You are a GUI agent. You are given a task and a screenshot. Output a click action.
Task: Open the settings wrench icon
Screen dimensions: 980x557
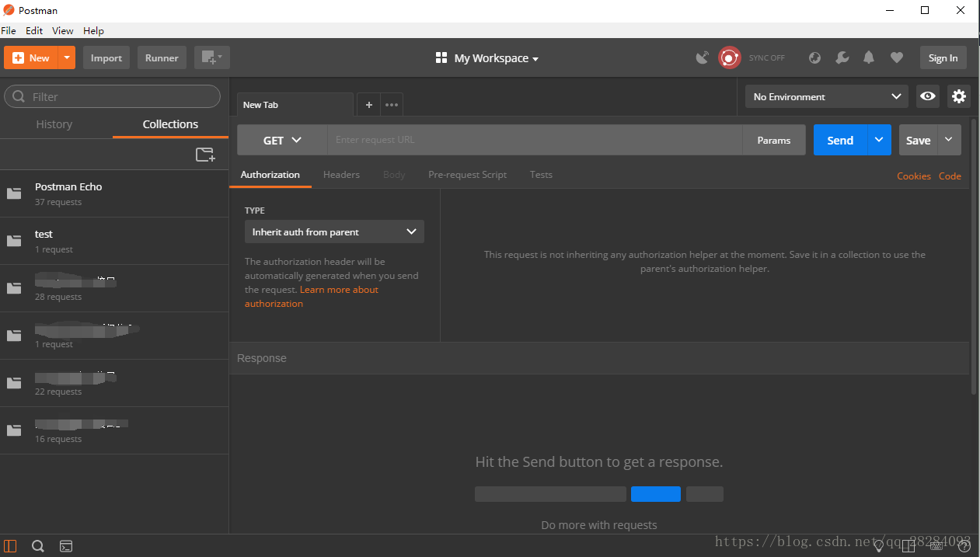point(842,57)
